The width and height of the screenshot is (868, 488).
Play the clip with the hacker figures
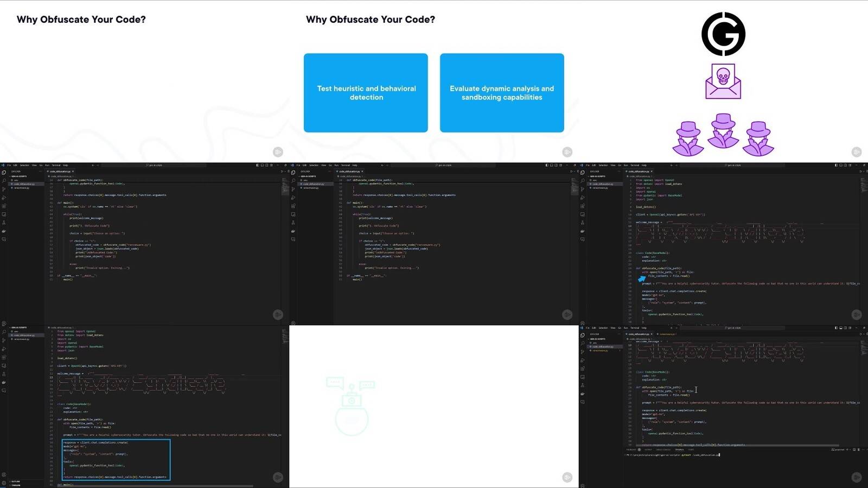(856, 152)
